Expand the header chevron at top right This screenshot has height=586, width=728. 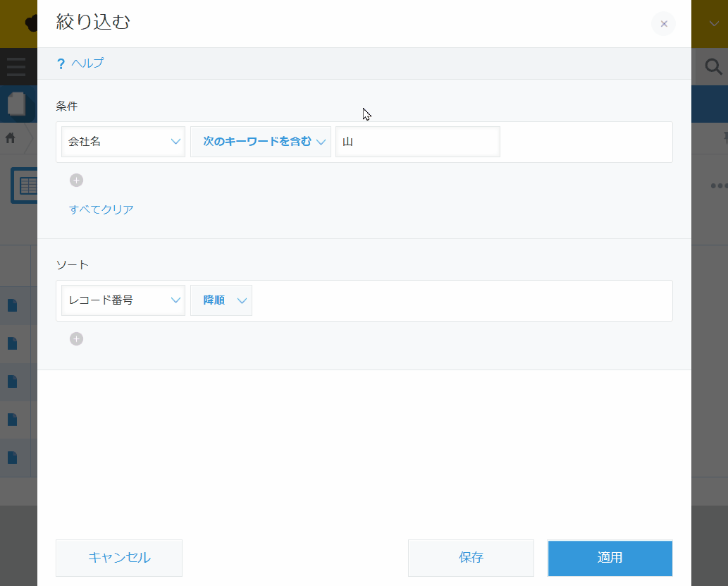coord(714,24)
